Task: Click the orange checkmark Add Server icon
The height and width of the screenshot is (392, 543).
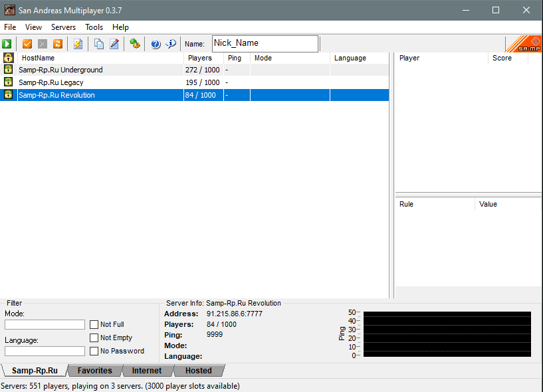Action: 27,44
